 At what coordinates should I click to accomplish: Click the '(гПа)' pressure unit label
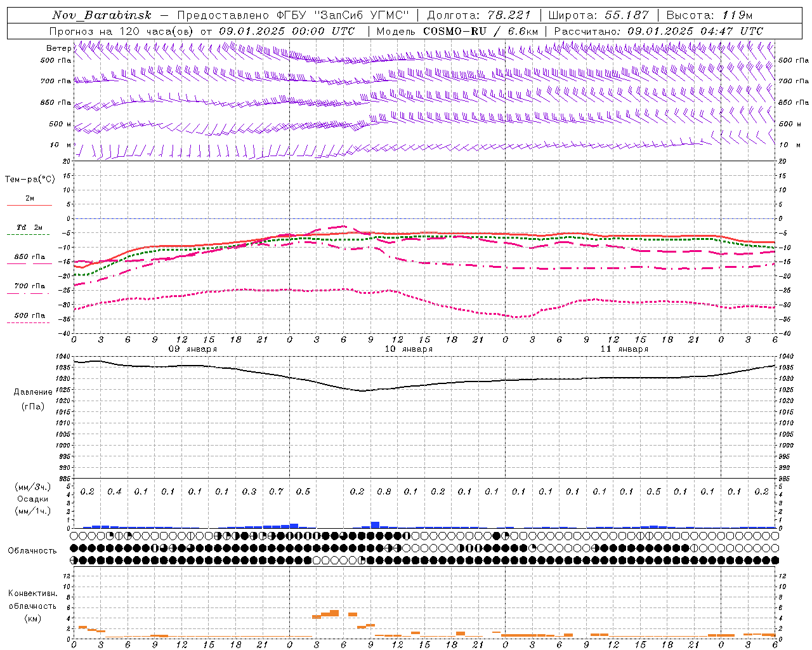tap(33, 406)
